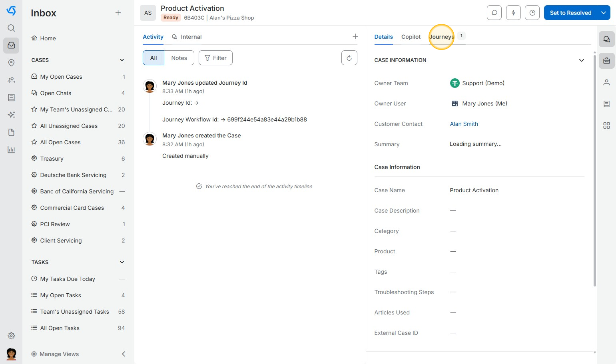Click the chat bubble icon in header
Screen dimensions: 616x364
(x=494, y=13)
